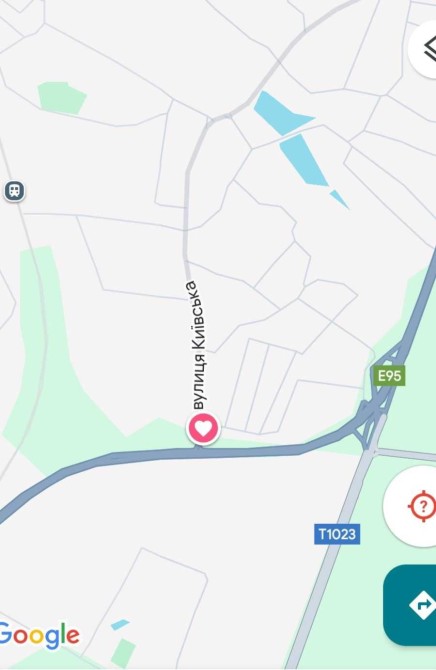Open the map layers button
This screenshot has height=670, width=436.
click(425, 49)
